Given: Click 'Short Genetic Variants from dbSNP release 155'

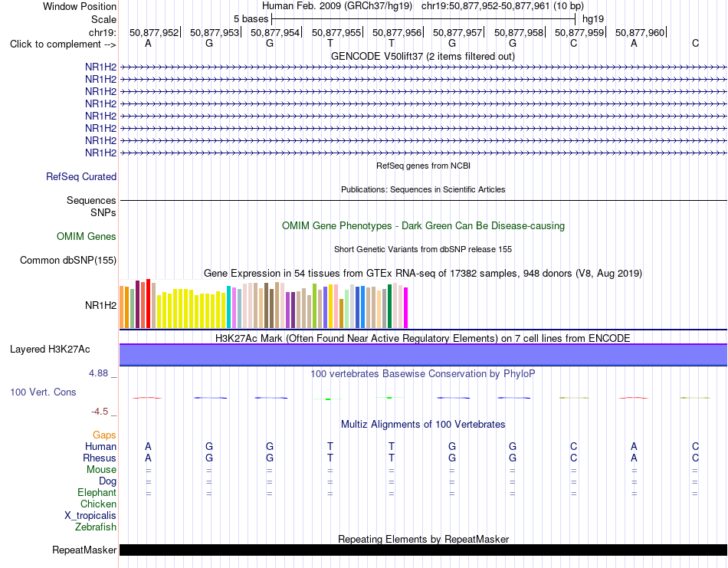Looking at the screenshot, I should coord(423,249).
